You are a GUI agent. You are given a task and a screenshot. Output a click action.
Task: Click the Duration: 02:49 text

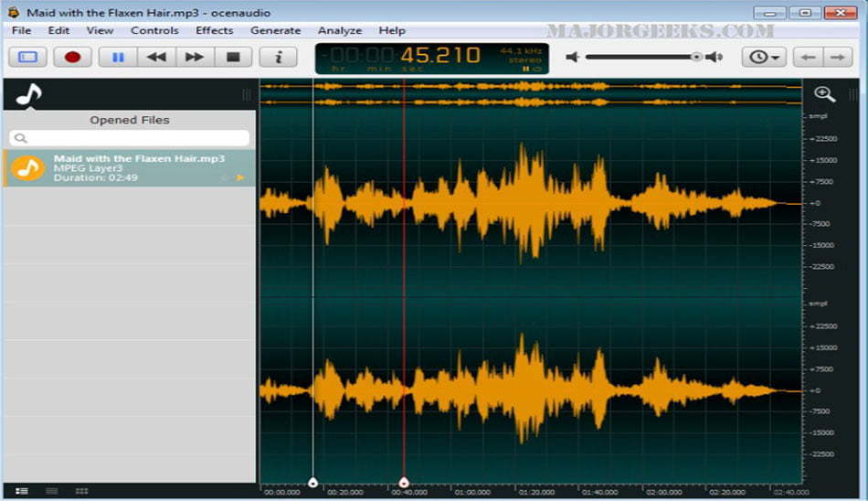[x=95, y=177]
